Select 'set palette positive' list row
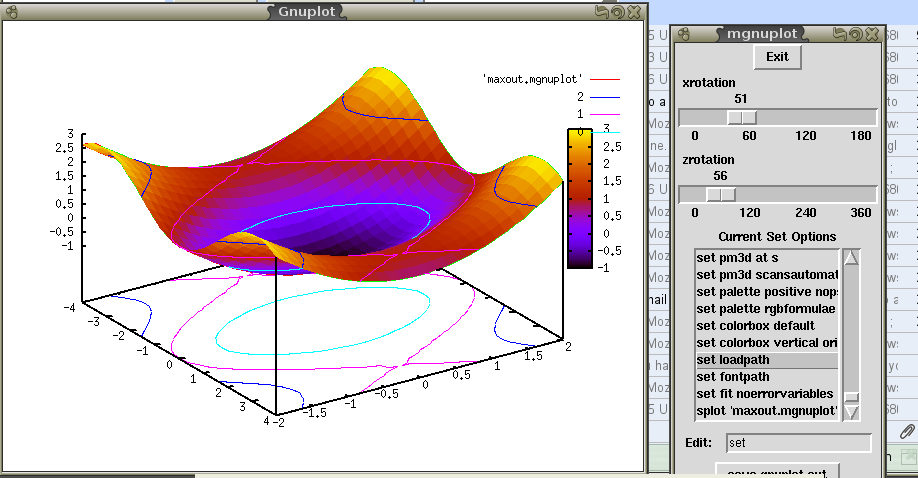 [767, 292]
